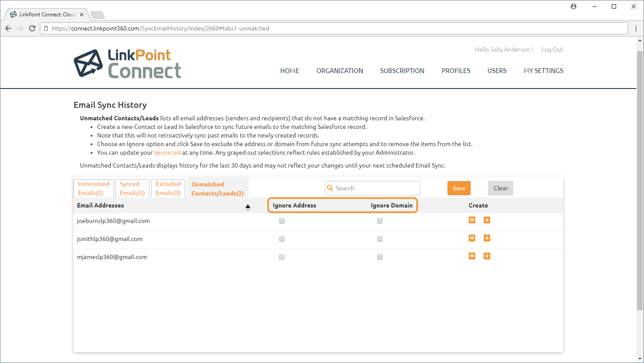Viewport: 644px width, 363px height.
Task: Click the Ignore Domain column header
Action: point(392,205)
